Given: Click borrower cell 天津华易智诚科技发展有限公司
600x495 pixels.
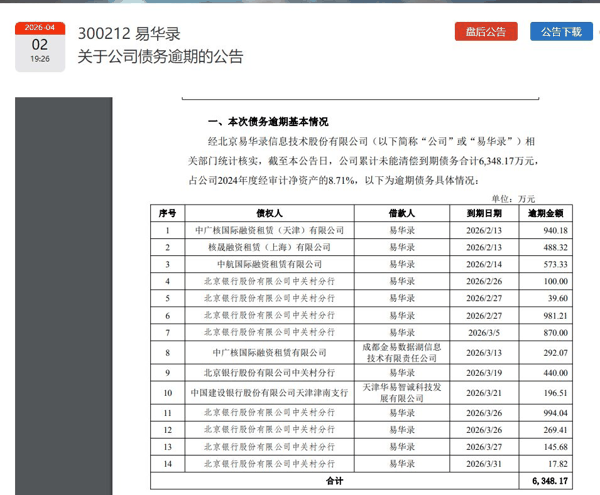Looking at the screenshot, I should point(400,393).
